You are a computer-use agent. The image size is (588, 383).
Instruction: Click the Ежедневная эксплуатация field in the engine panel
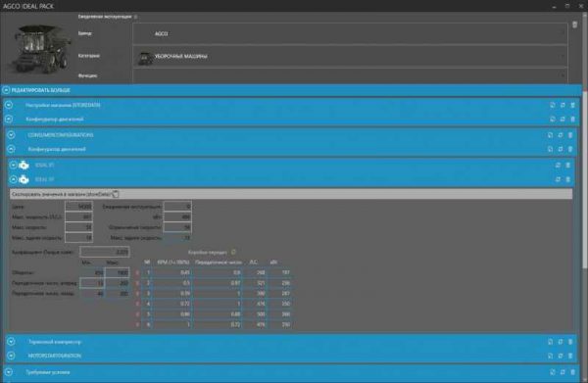point(177,207)
